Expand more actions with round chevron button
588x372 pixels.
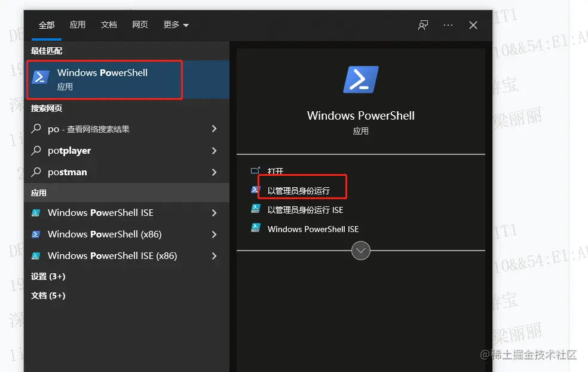361,251
